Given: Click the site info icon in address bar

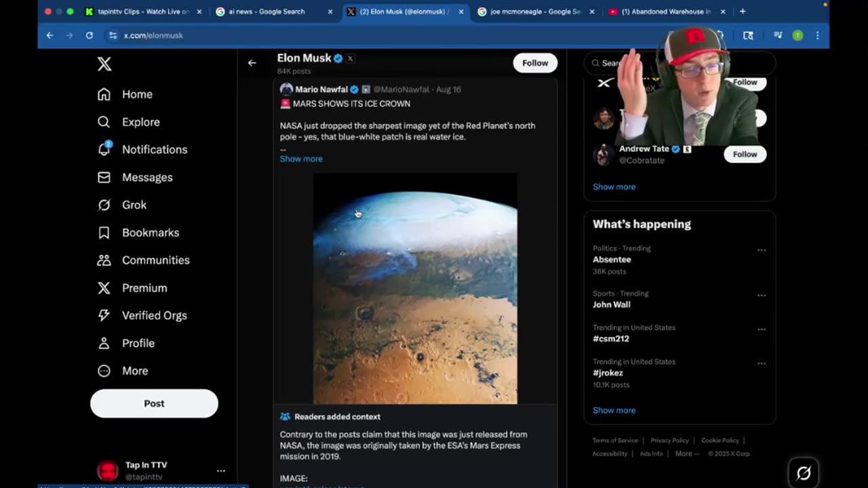Looking at the screenshot, I should tap(113, 35).
